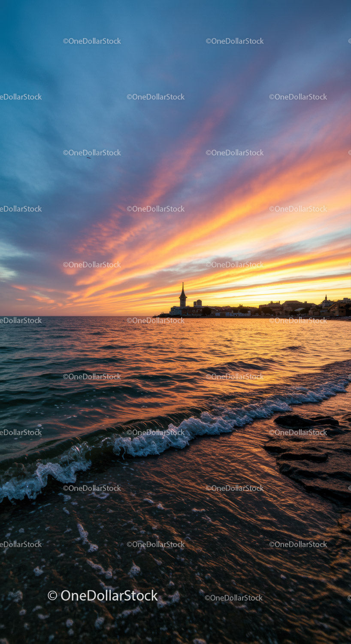Click the small bird flying in sky
Viewport: 351px width, 644px height.
pyautogui.click(x=89, y=158)
